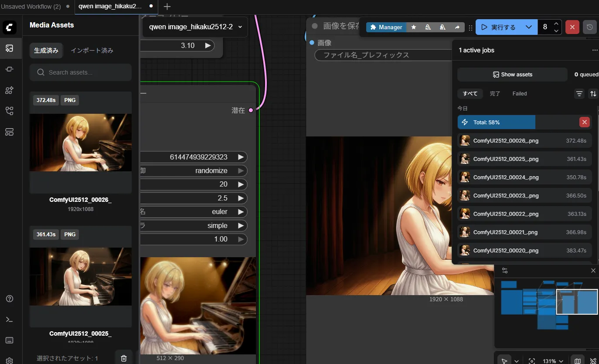
Task: Open the qwen image_hikaku2512-2 workflow dropdown
Action: 195,27
